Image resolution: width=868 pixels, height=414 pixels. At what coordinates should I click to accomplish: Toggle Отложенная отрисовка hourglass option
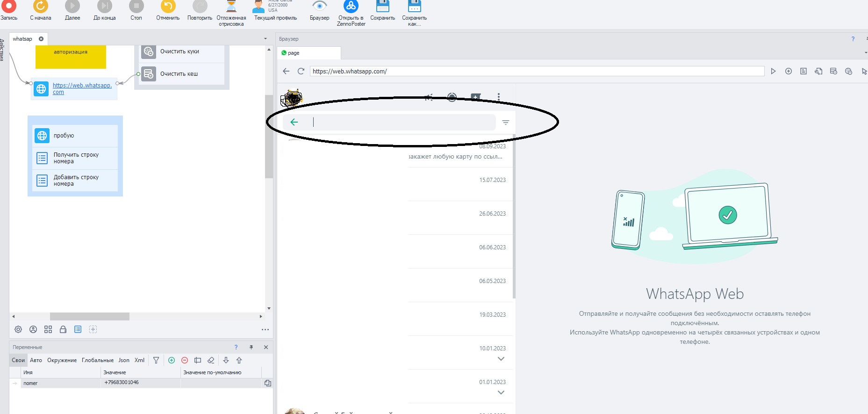tap(231, 13)
